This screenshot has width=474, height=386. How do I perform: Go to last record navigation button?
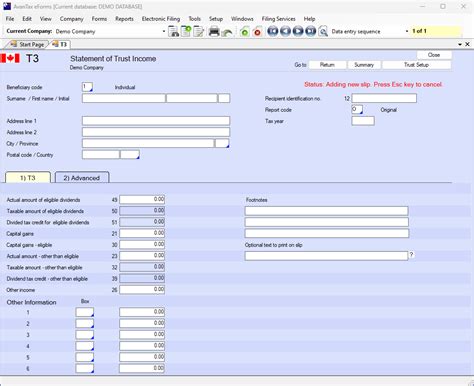[311, 31]
